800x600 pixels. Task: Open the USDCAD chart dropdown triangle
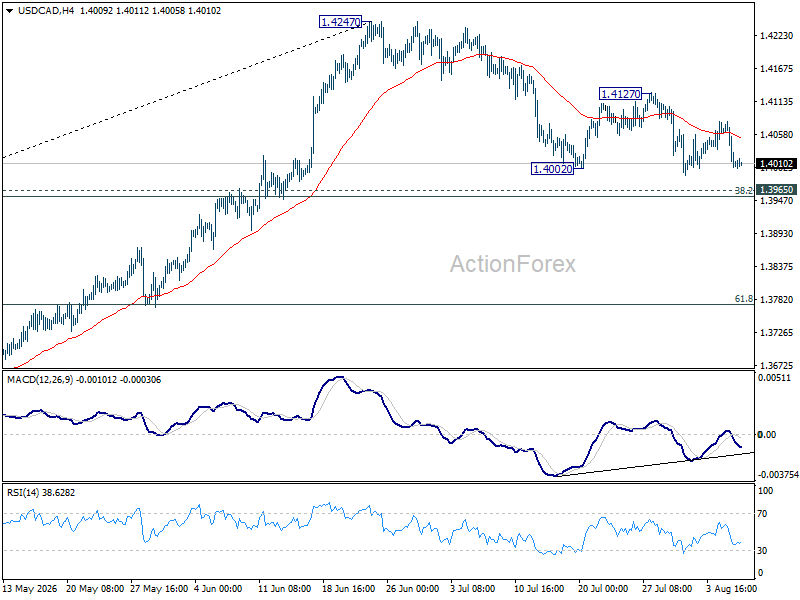[x=10, y=11]
